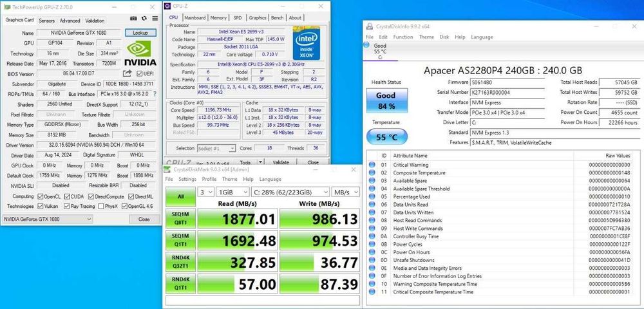Screen dimensions: 644x309
Task: Click the Good 84 % health status button
Action: [x=386, y=100]
